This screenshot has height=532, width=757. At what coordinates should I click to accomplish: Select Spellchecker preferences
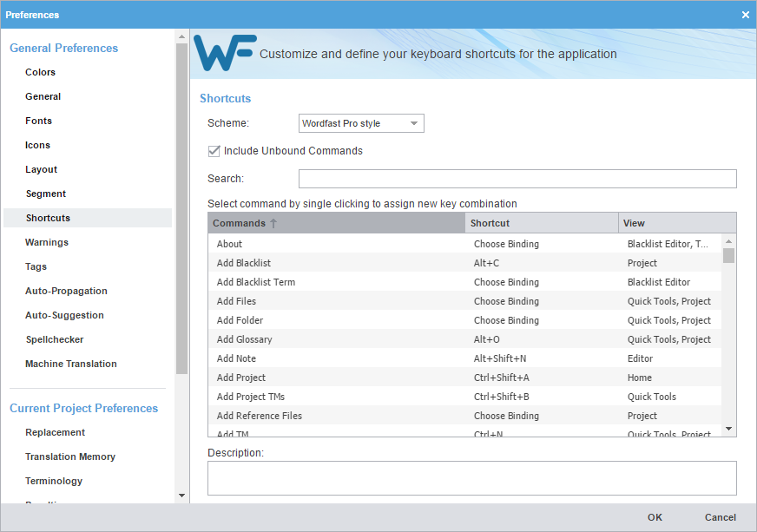pos(55,339)
